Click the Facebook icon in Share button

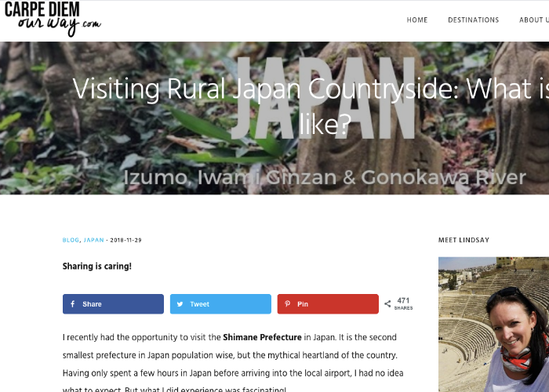coord(72,304)
